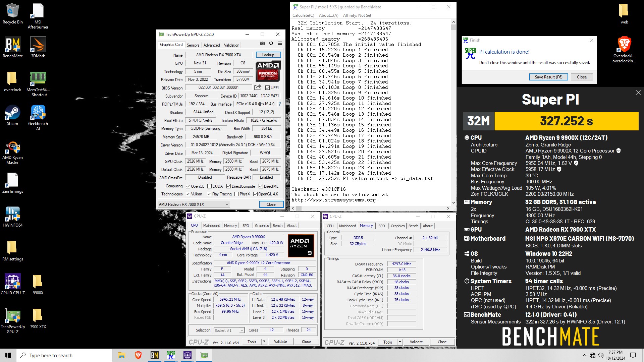Open the web folder on desktop

pos(624,14)
